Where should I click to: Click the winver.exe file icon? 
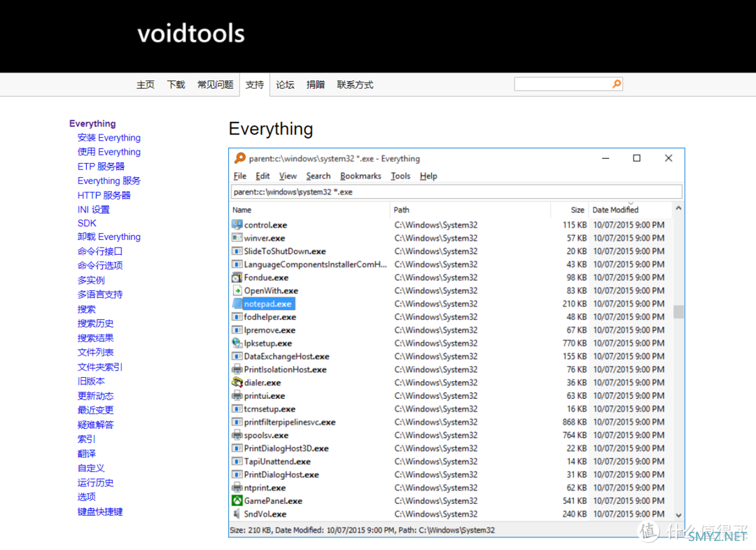click(237, 238)
